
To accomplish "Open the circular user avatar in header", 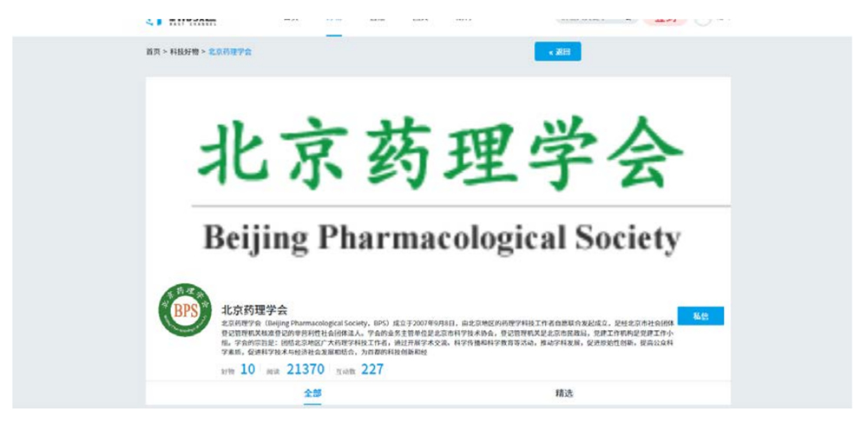I will pyautogui.click(x=703, y=19).
